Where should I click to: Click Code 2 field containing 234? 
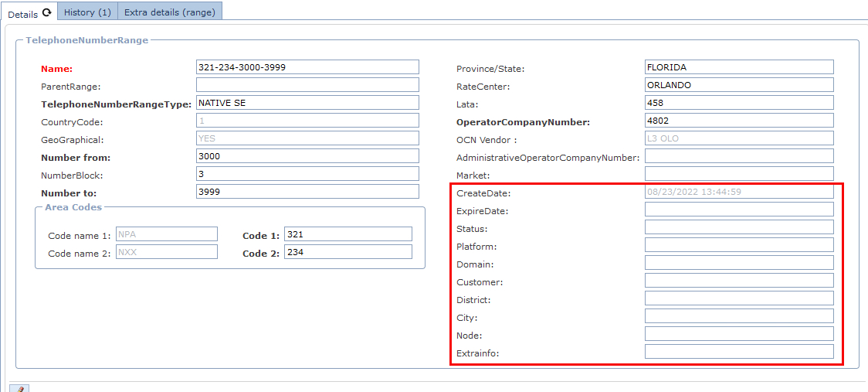348,252
